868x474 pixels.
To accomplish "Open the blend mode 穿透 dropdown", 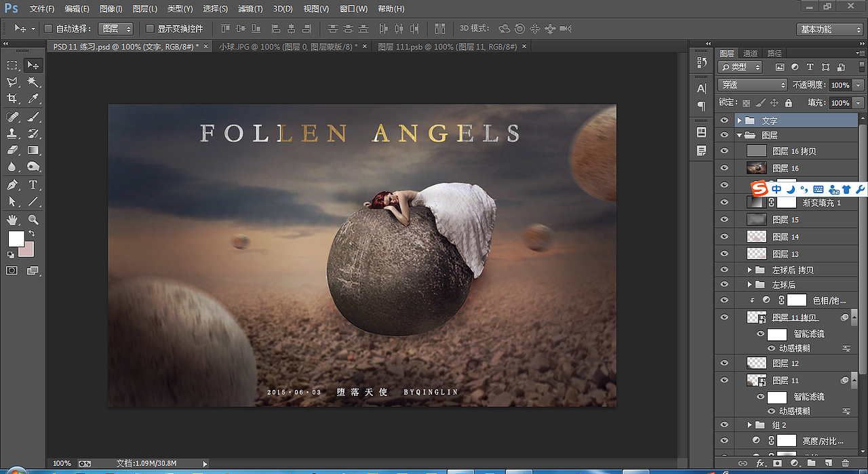I will 752,85.
